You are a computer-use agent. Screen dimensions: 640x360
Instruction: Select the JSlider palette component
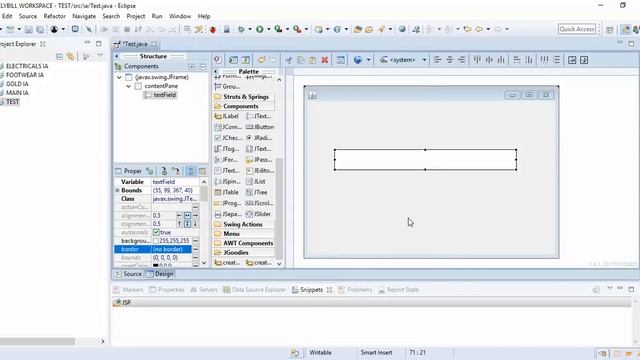(x=258, y=214)
